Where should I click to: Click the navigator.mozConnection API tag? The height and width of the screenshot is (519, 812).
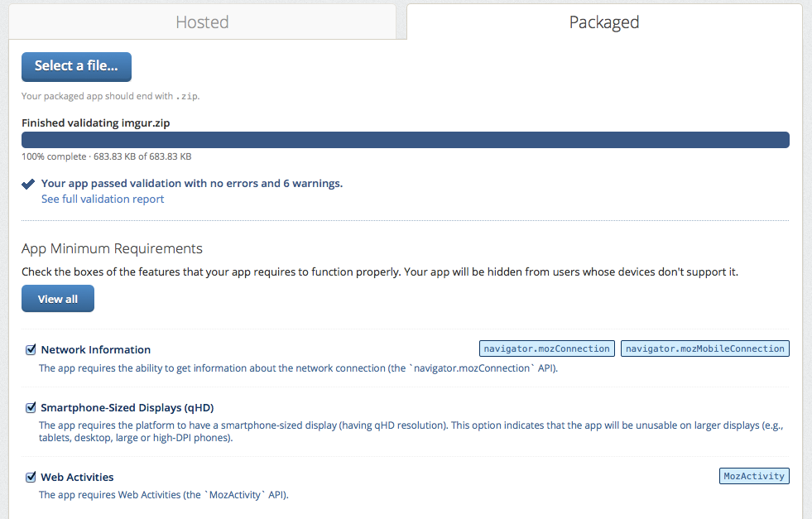(546, 348)
